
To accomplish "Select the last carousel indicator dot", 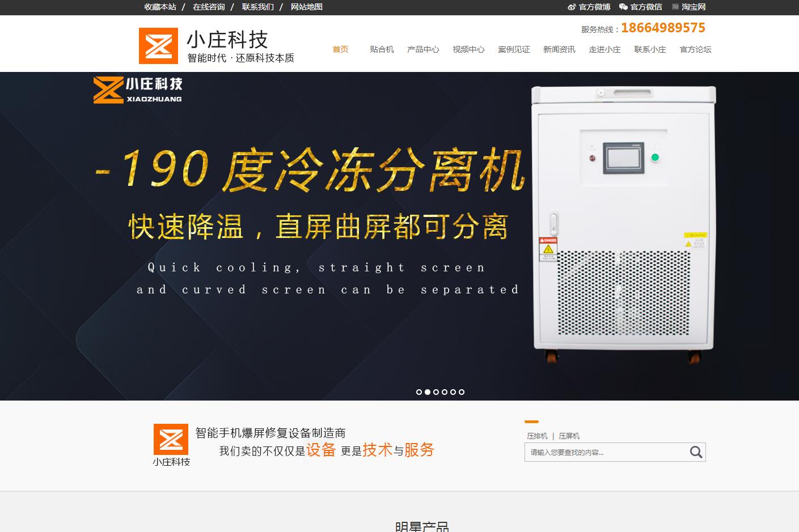I will click(x=462, y=391).
